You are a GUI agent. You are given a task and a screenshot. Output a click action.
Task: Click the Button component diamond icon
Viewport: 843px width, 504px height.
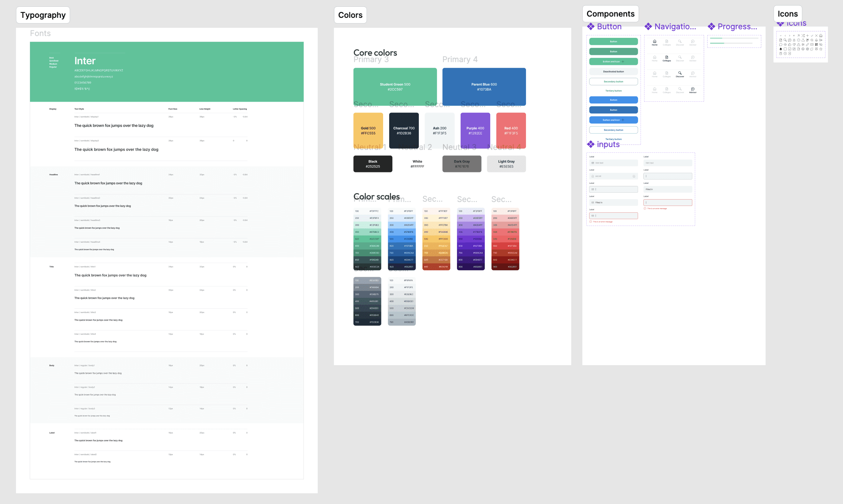591,26
